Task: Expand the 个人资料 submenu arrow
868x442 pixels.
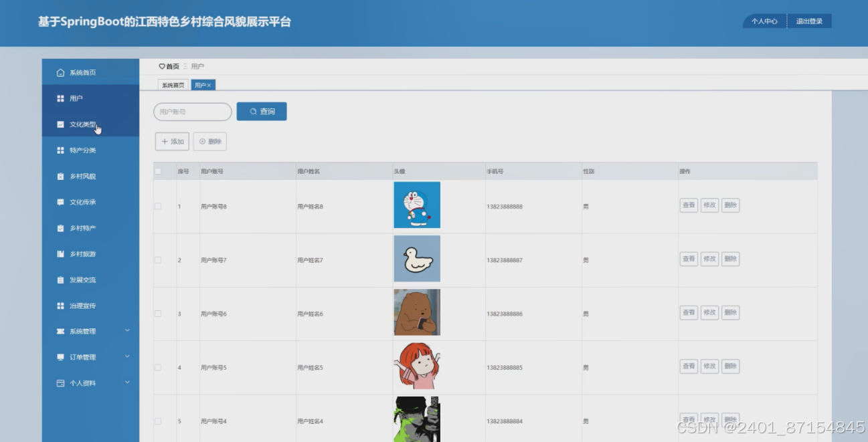Action: click(127, 382)
